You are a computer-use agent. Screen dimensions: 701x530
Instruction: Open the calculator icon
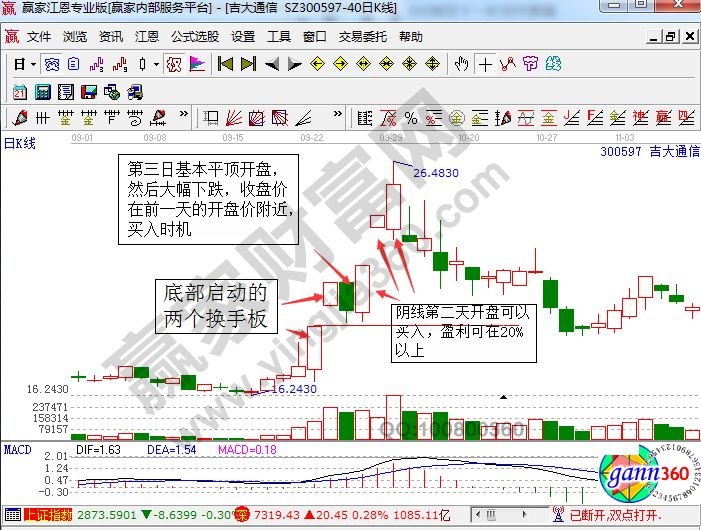(43, 92)
